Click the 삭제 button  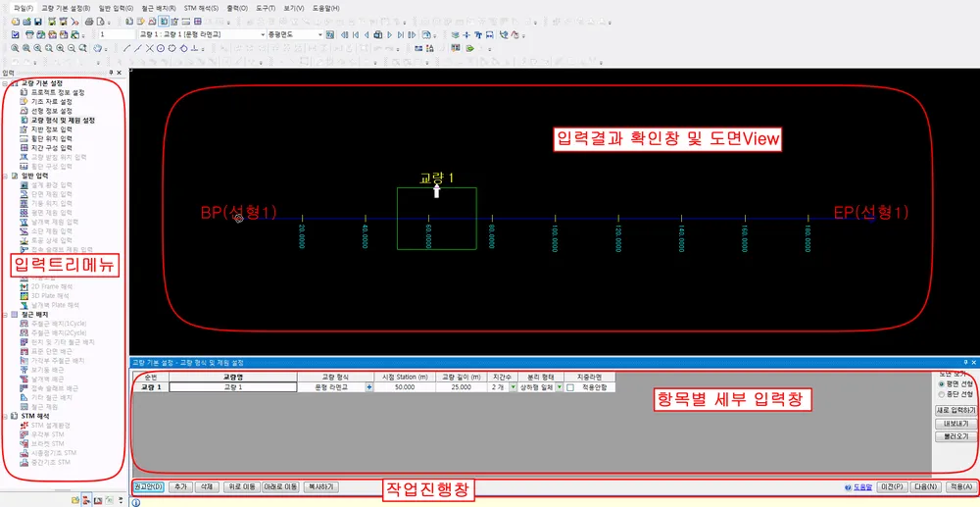click(206, 486)
